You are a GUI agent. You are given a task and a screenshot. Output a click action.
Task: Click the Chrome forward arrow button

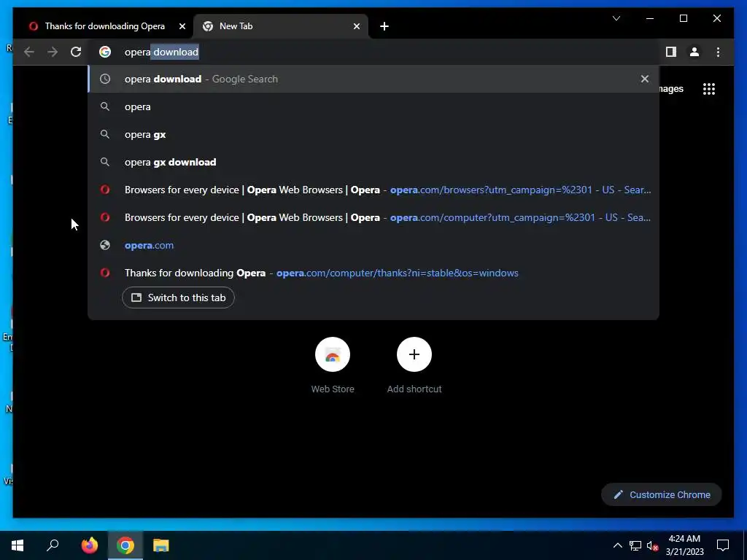(x=53, y=52)
